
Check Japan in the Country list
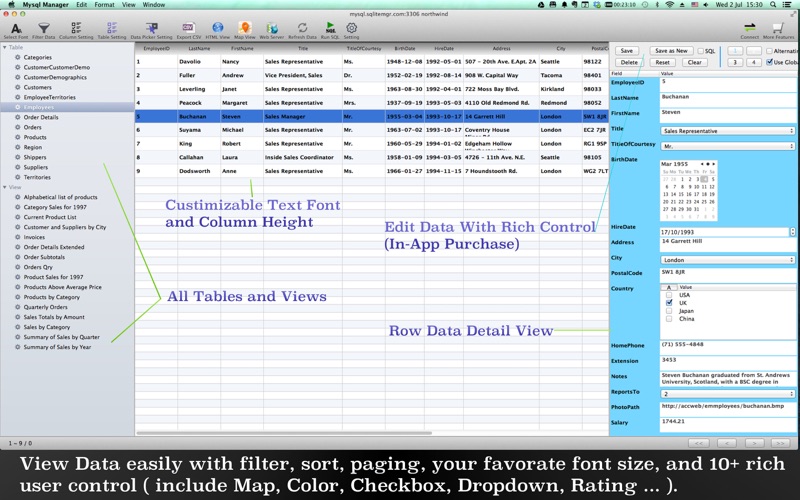coord(669,311)
